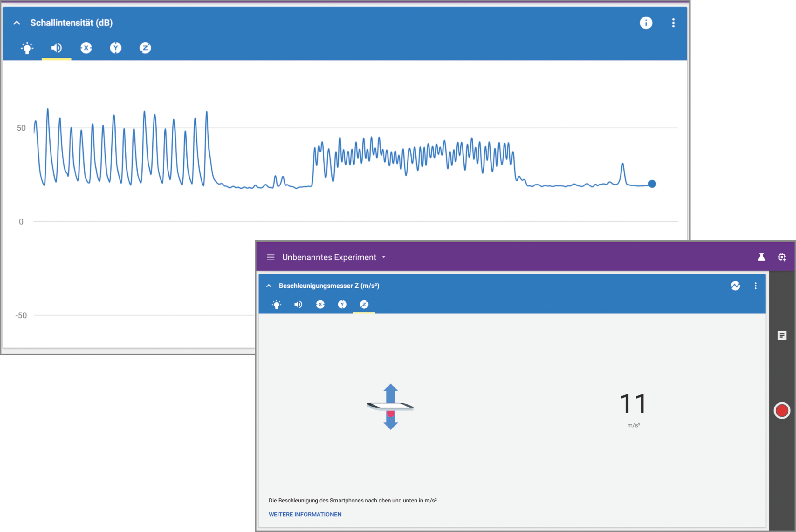Viewport: 796px width, 532px height.
Task: Select accelerometer X tab in sound card
Action: tap(86, 48)
